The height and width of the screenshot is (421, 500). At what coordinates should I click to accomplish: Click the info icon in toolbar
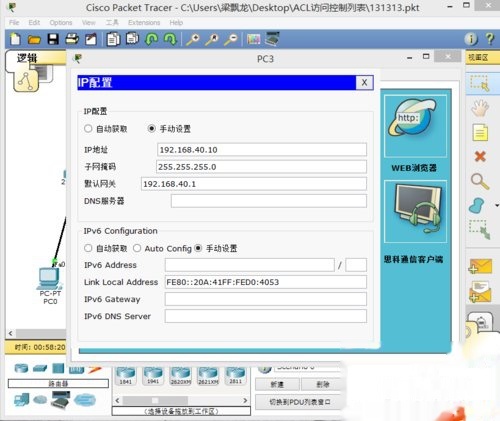click(x=471, y=39)
